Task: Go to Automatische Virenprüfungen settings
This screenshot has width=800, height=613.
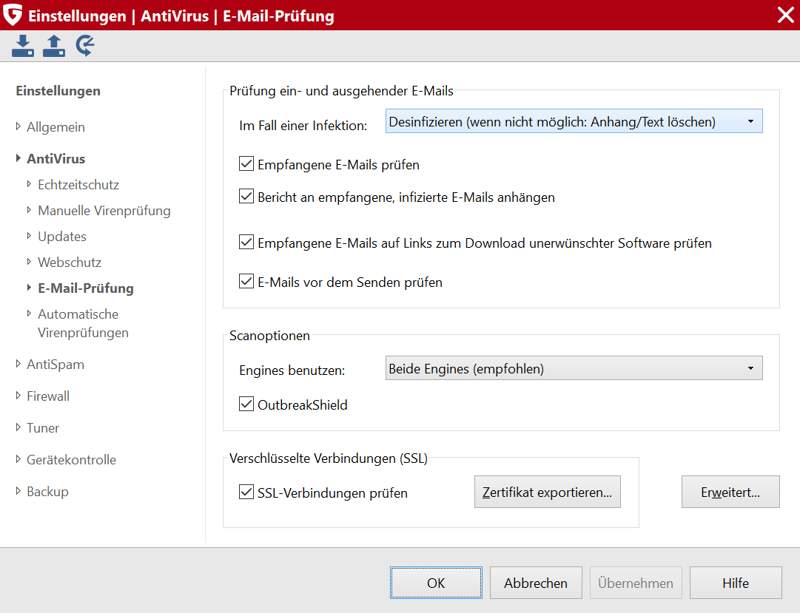Action: click(x=83, y=323)
